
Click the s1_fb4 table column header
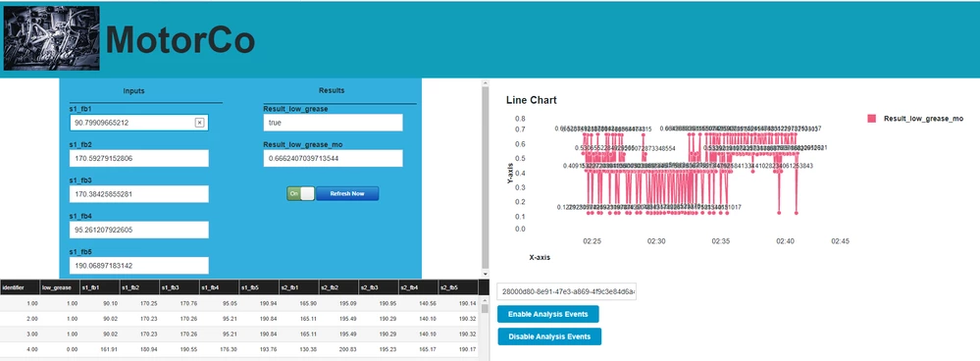[x=219, y=287]
